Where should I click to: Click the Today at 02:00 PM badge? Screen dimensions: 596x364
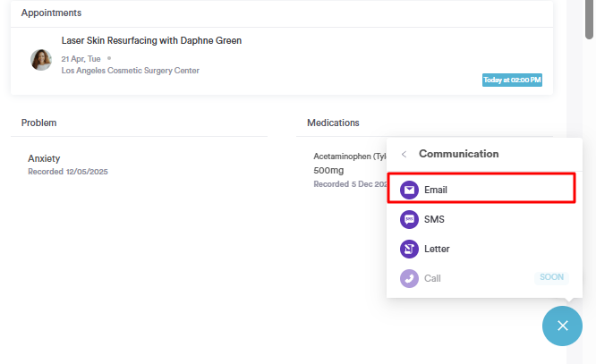point(512,80)
